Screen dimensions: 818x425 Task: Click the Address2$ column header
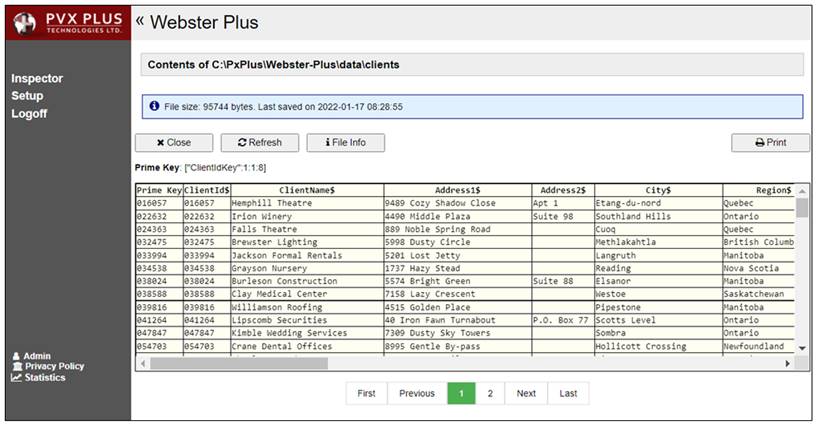click(563, 190)
